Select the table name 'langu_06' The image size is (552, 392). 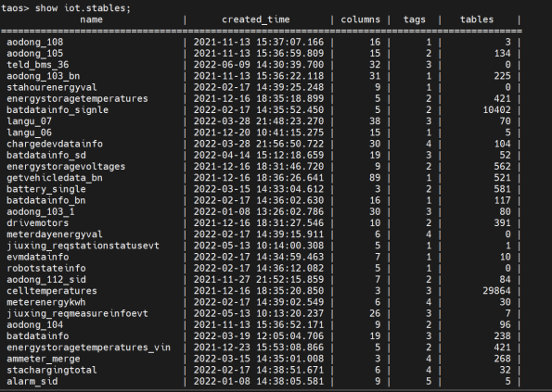click(29, 133)
